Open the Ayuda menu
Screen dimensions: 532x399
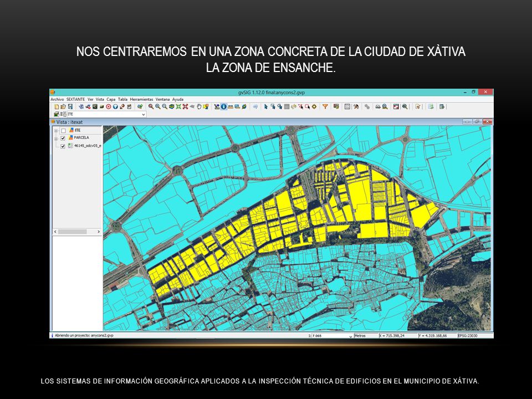click(x=178, y=99)
